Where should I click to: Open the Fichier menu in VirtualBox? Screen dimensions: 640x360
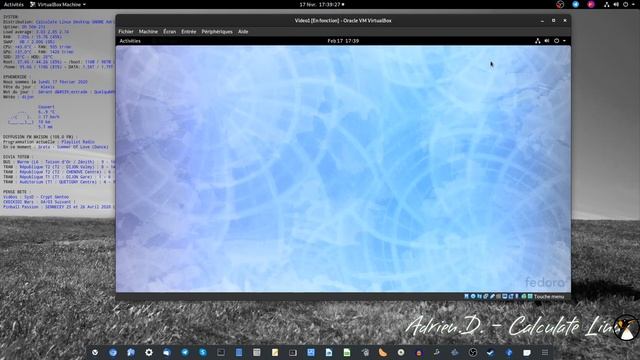(x=126, y=31)
